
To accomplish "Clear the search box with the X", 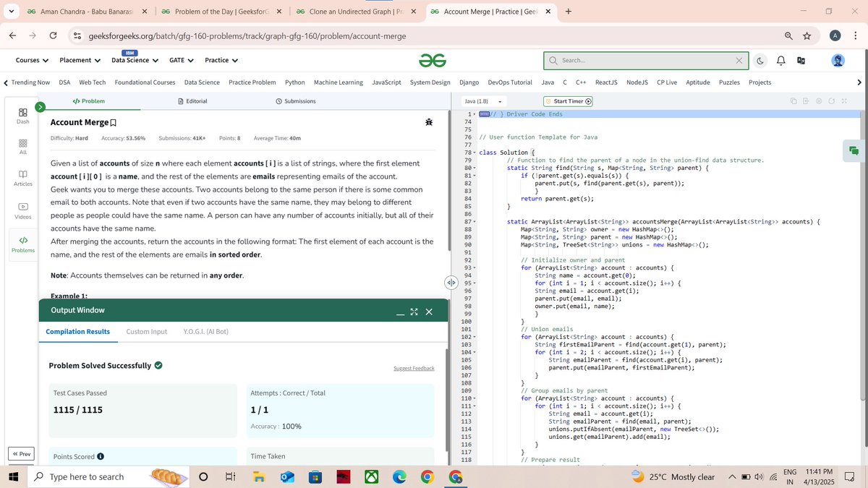I will point(739,61).
